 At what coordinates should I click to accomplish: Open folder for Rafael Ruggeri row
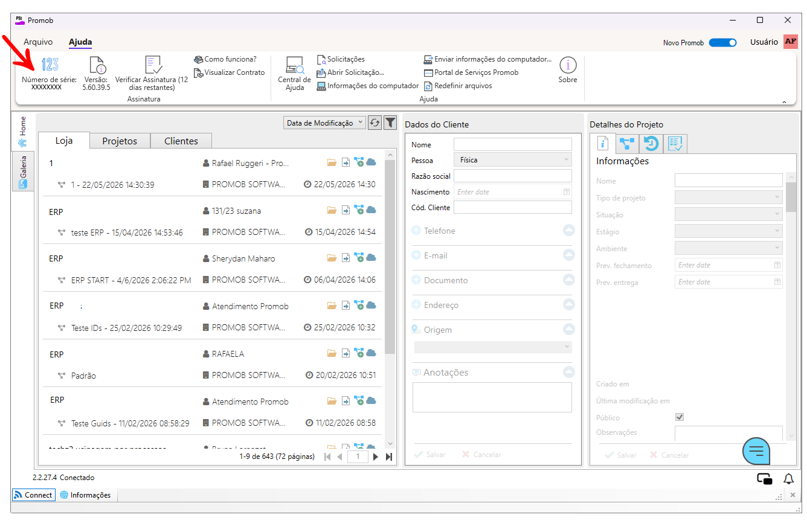(332, 162)
